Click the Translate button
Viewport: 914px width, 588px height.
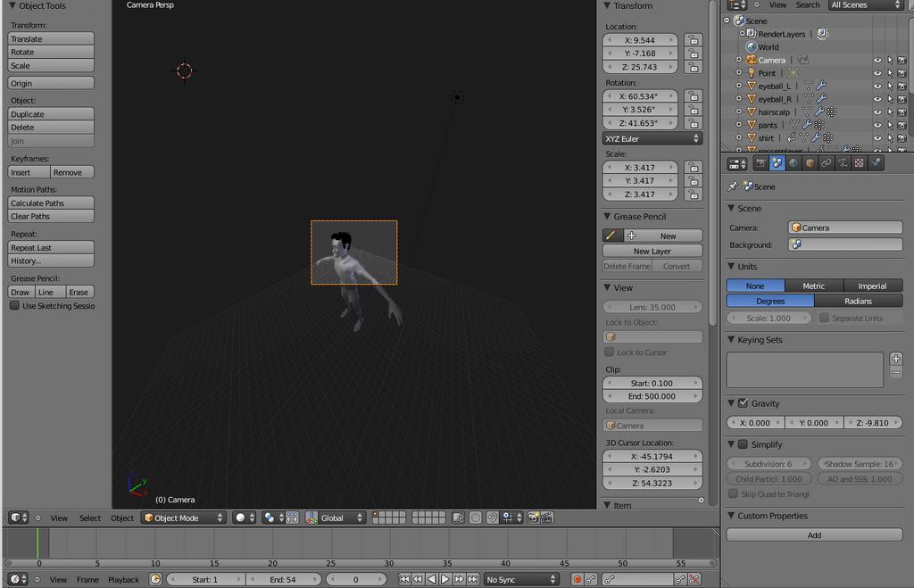click(51, 38)
